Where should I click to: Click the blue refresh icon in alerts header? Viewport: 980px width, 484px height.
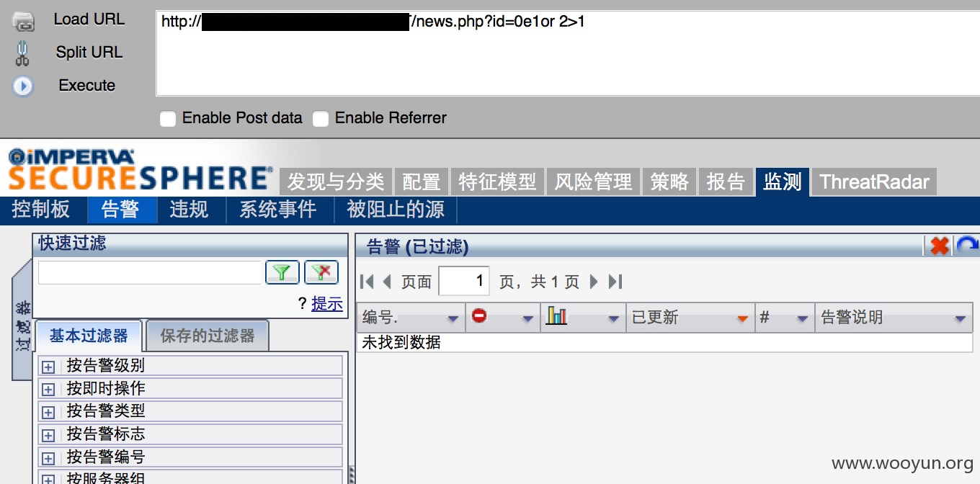(x=967, y=246)
